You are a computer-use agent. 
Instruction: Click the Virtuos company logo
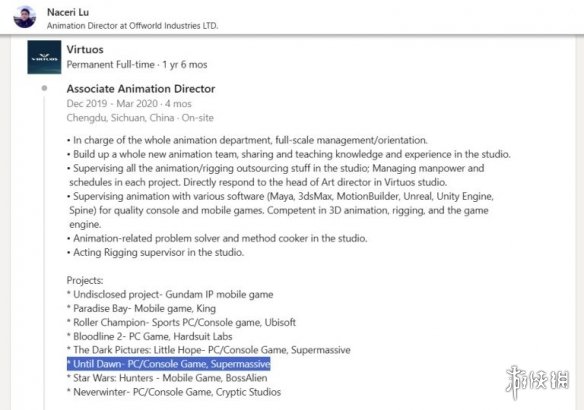coord(44,57)
